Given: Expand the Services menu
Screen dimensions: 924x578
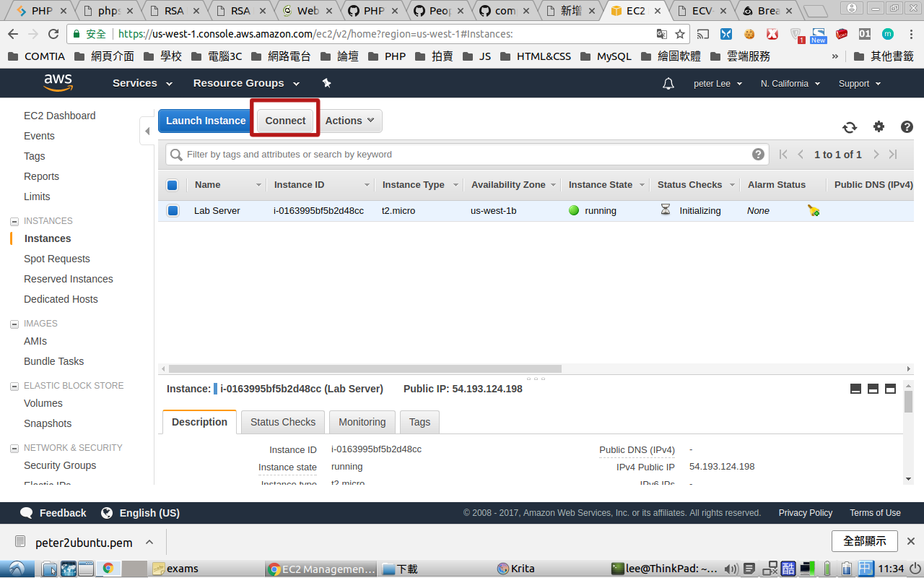Looking at the screenshot, I should click(142, 83).
